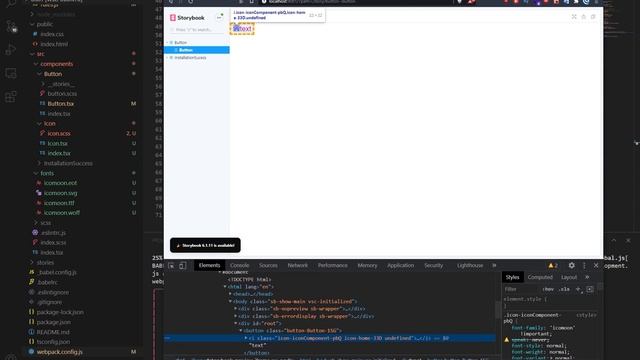Expand the __stories__ folder
640x360 pixels.
43,84
